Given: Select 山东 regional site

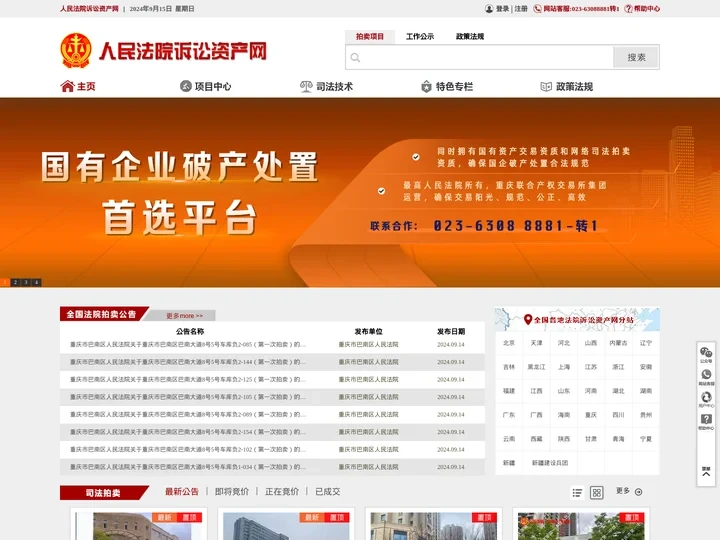Looking at the screenshot, I should [564, 391].
